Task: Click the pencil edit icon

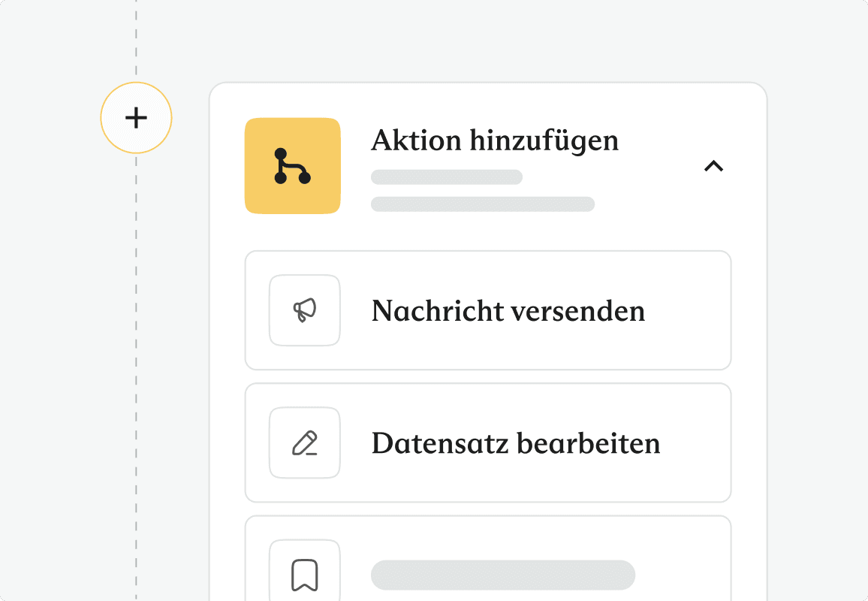Action: (x=304, y=443)
